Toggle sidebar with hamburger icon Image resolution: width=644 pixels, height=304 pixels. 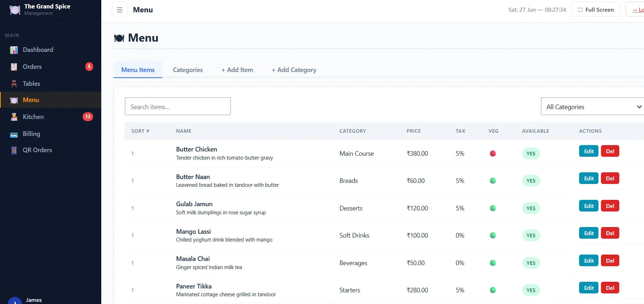[120, 10]
